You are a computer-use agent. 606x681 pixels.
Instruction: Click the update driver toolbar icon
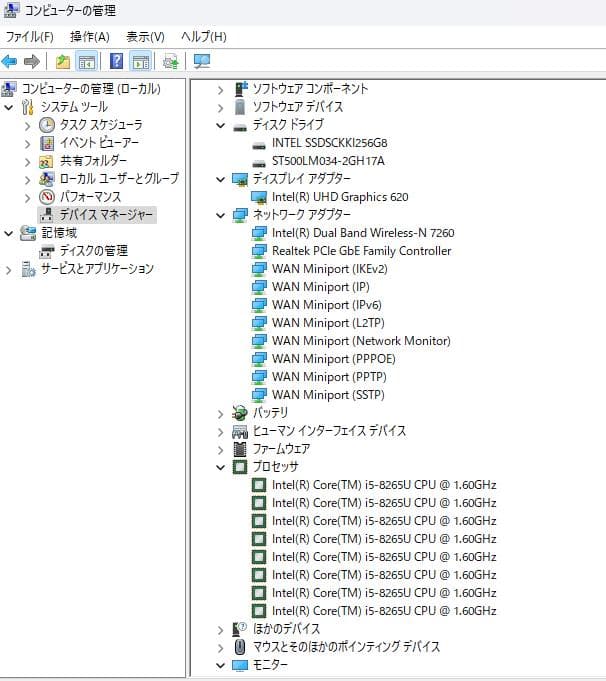[x=170, y=61]
